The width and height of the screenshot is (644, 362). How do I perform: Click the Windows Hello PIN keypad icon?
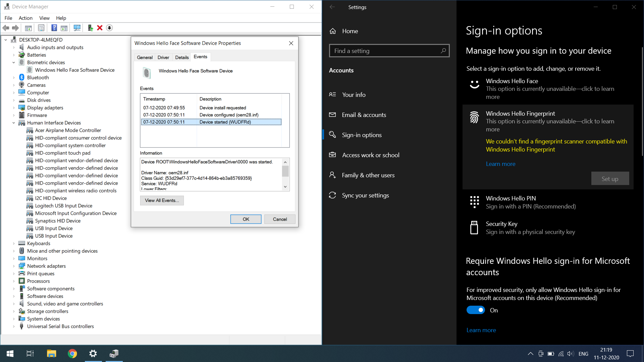point(474,202)
